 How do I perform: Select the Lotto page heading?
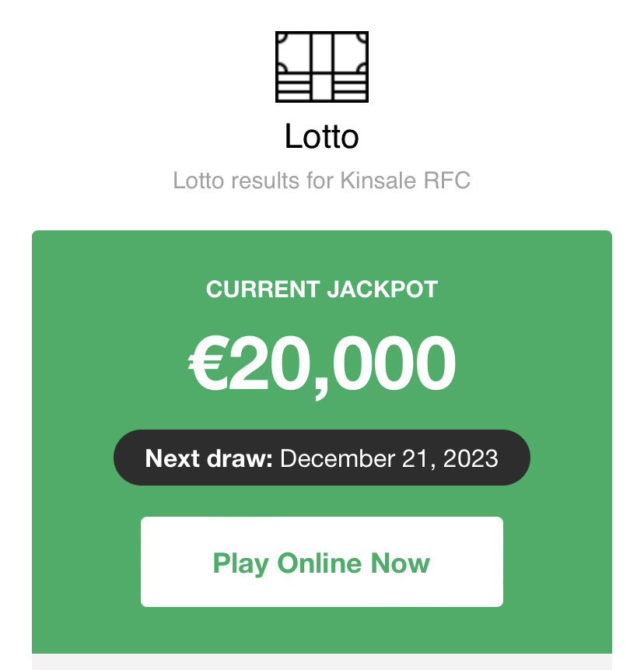(322, 137)
